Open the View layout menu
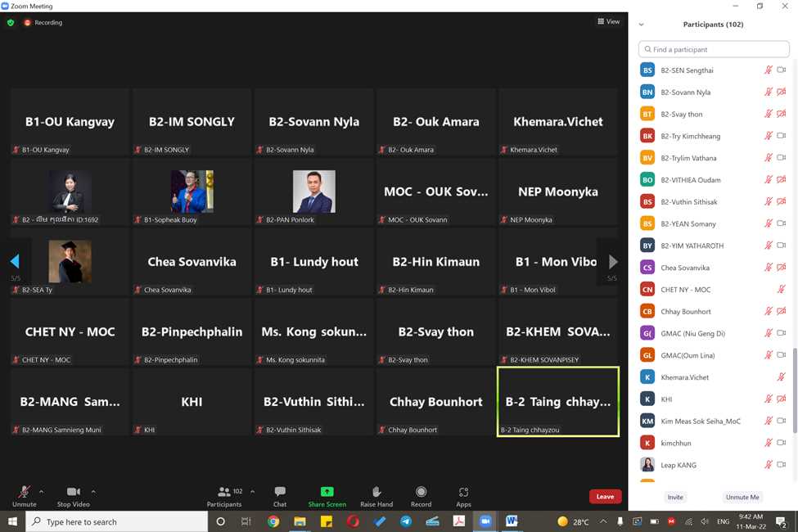The image size is (798, 532). click(x=609, y=21)
